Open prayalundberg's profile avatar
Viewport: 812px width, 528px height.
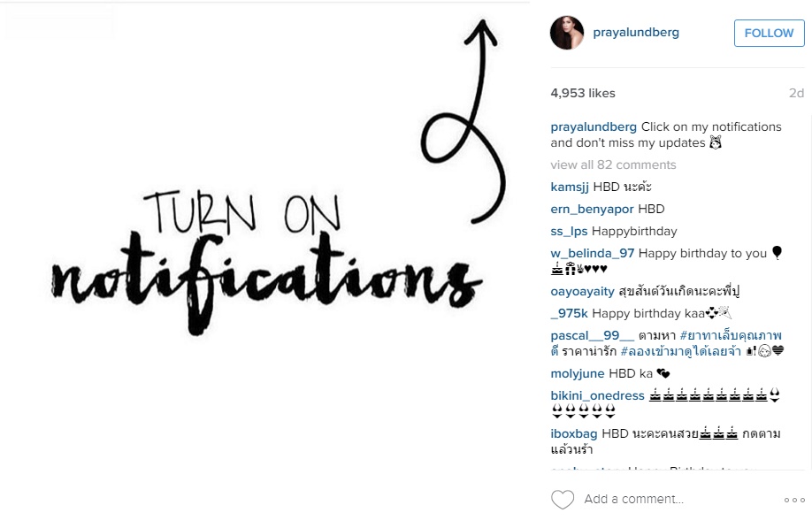pyautogui.click(x=566, y=33)
